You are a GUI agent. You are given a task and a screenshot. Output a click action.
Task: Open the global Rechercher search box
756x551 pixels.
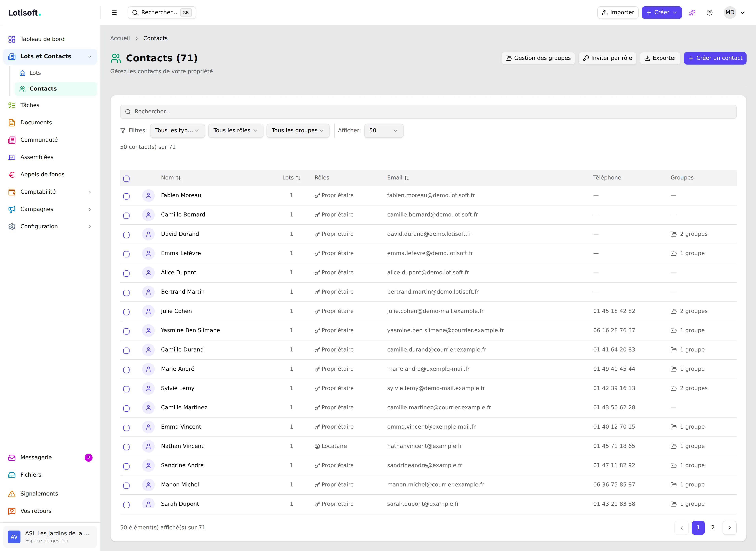pyautogui.click(x=161, y=13)
